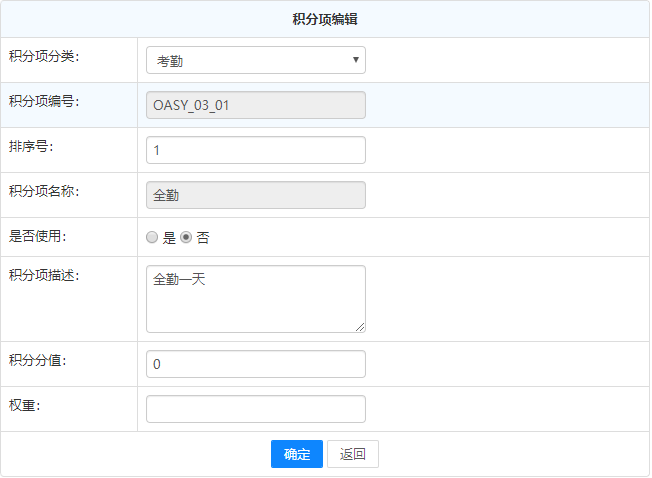Open the 积分项分类 dropdown showing 考勤
Image resolution: width=652 pixels, height=478 pixels.
point(255,60)
